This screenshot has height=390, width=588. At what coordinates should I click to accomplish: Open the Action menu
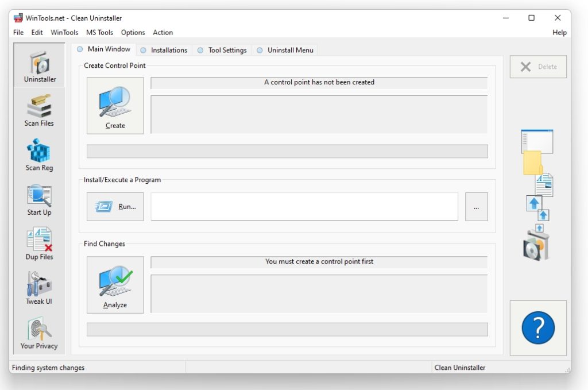[x=163, y=33]
